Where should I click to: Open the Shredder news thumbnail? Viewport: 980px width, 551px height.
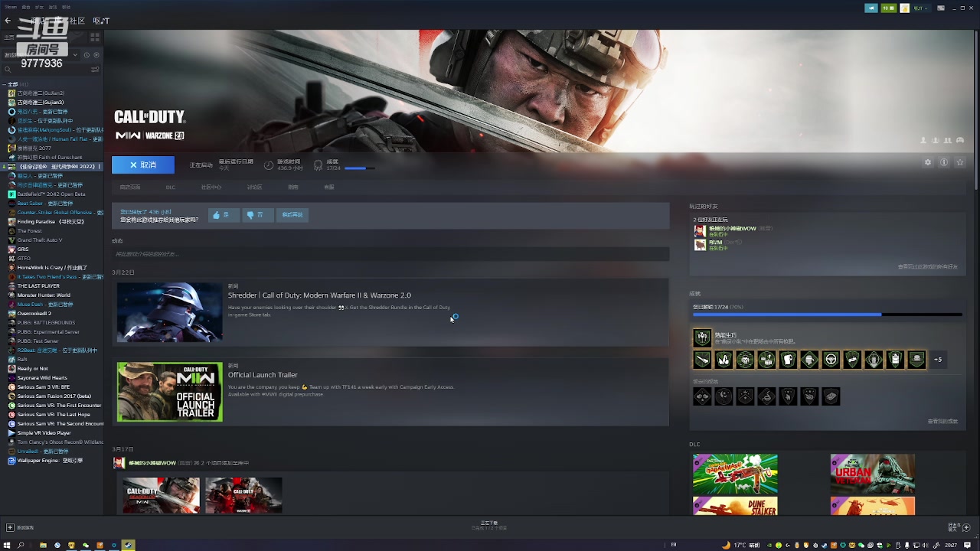tap(170, 312)
